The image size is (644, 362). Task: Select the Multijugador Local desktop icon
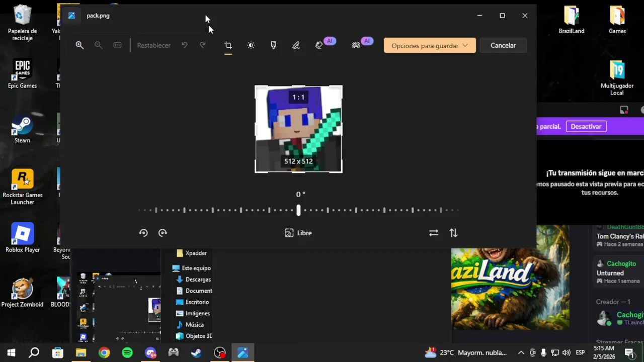(617, 78)
